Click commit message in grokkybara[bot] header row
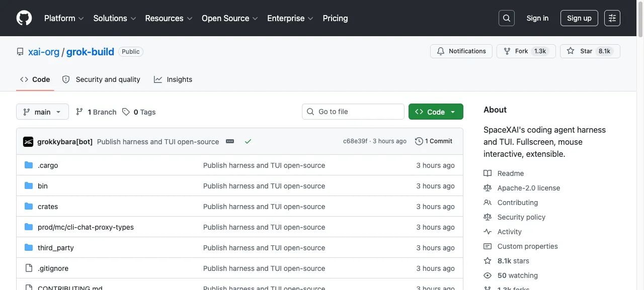 pyautogui.click(x=158, y=142)
